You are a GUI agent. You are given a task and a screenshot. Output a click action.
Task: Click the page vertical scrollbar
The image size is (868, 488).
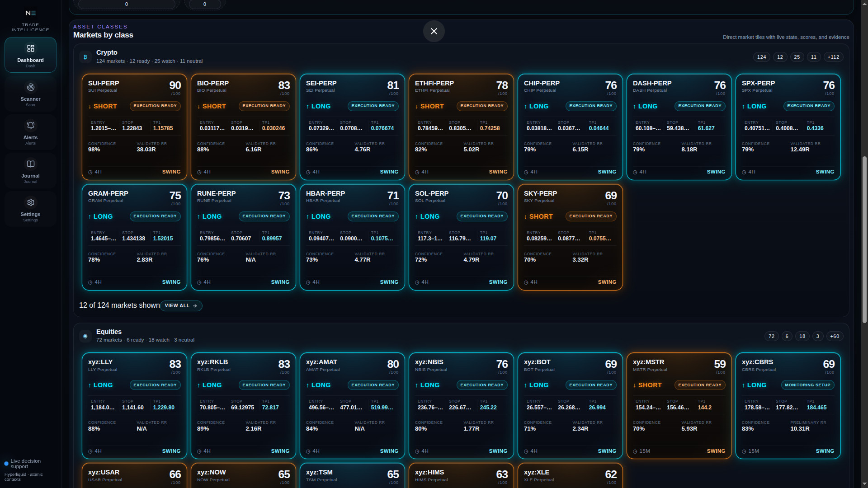click(864, 239)
